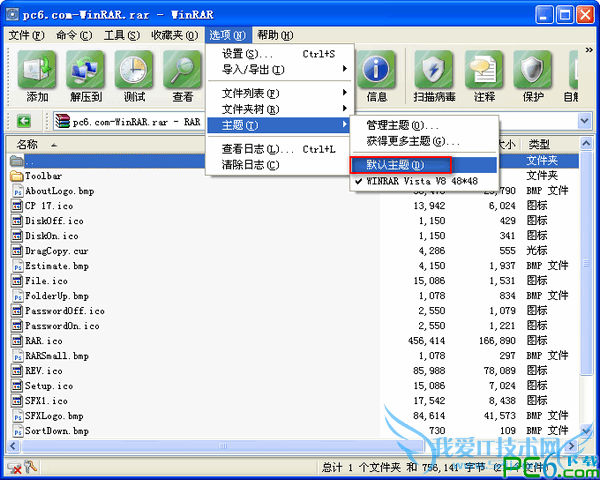The image size is (600, 480).
Task: Select the RARSmall.bmp file name
Action: click(x=57, y=356)
